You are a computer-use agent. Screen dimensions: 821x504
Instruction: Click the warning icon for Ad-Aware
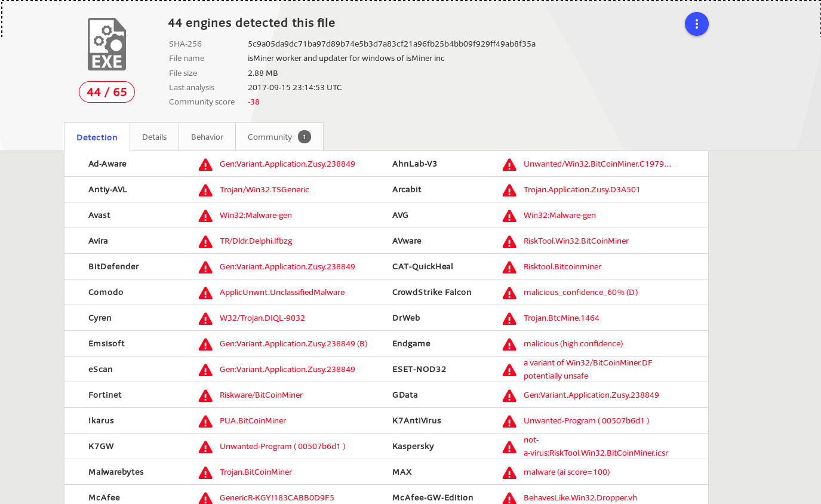click(205, 164)
